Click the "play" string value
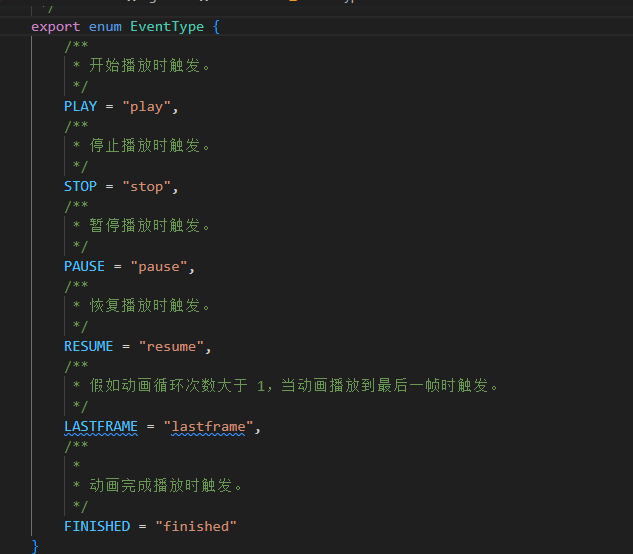The image size is (633, 554). click(146, 107)
